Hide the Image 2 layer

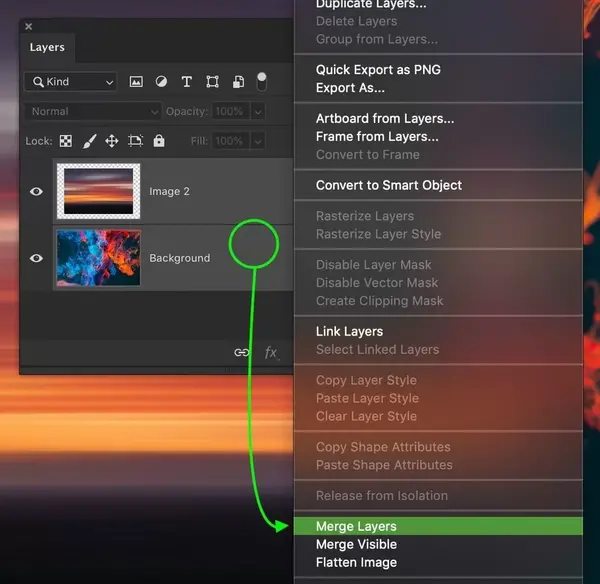pos(36,191)
